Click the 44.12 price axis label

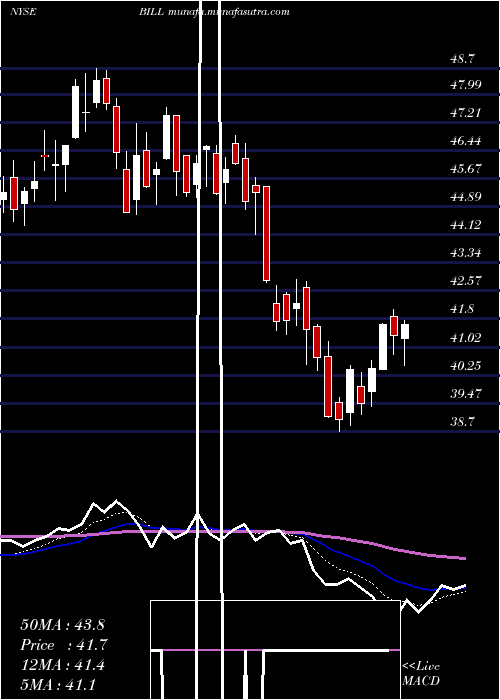coord(466,225)
